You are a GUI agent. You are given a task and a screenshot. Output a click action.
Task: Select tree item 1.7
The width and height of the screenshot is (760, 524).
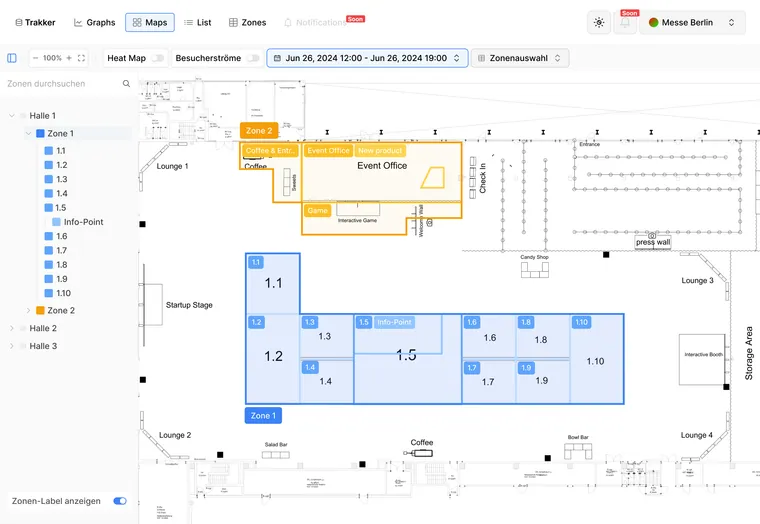point(62,251)
